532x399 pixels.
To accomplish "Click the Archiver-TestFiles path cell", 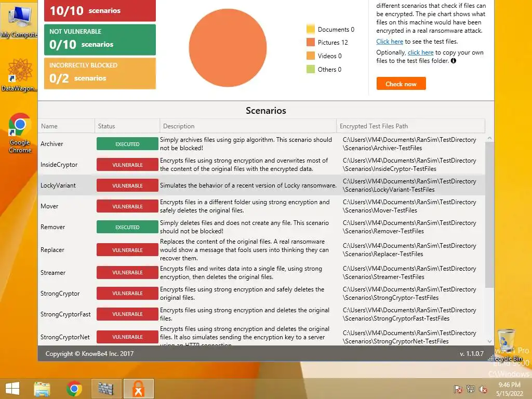I will click(409, 144).
